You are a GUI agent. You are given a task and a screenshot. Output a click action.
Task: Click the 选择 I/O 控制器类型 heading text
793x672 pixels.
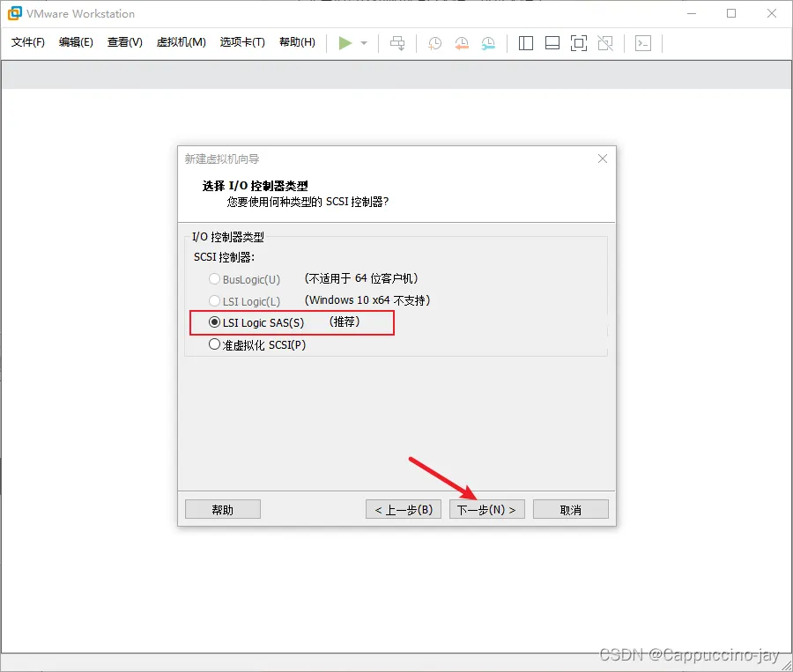pyautogui.click(x=255, y=186)
